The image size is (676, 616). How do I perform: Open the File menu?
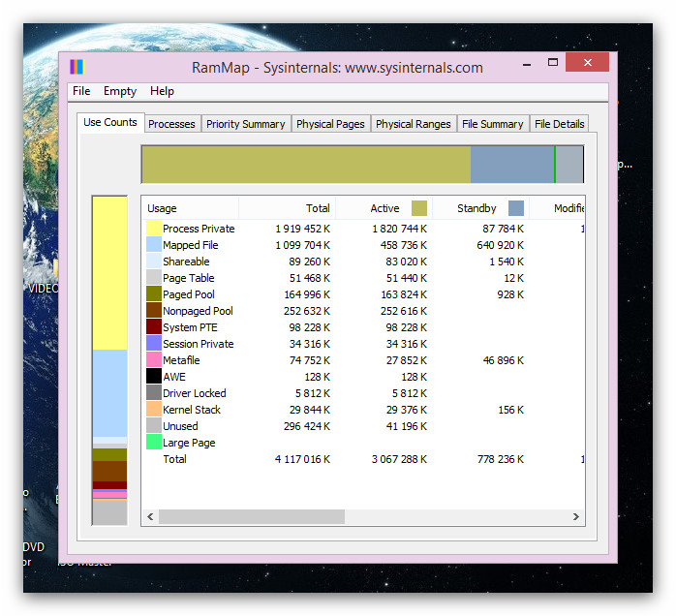(x=81, y=91)
